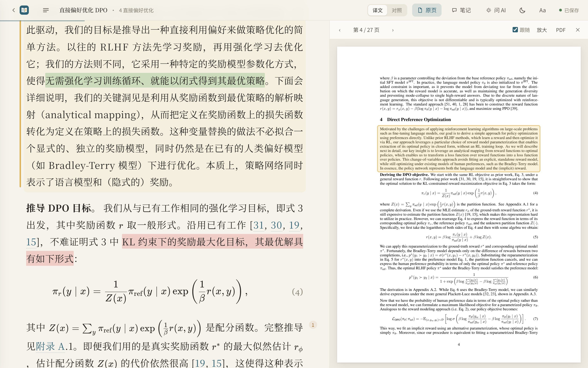Open citation link 30 in bracket list
The height and width of the screenshot is (368, 588).
[x=276, y=225]
